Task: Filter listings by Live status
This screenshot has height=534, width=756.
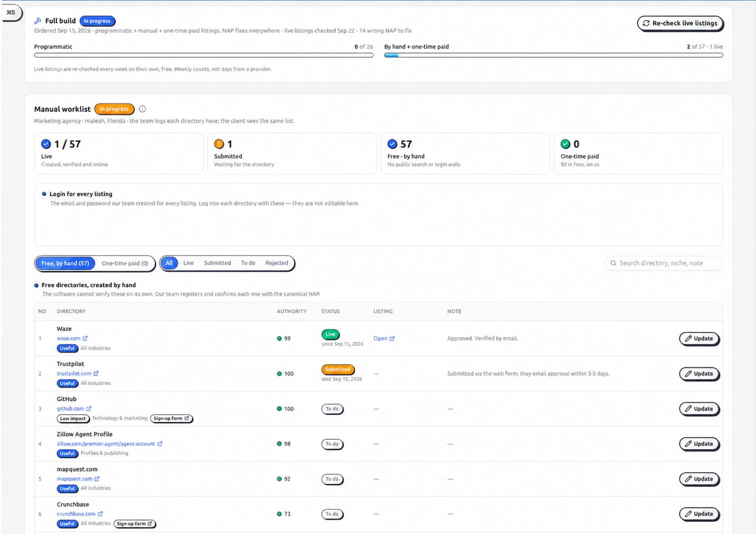Action: 188,263
